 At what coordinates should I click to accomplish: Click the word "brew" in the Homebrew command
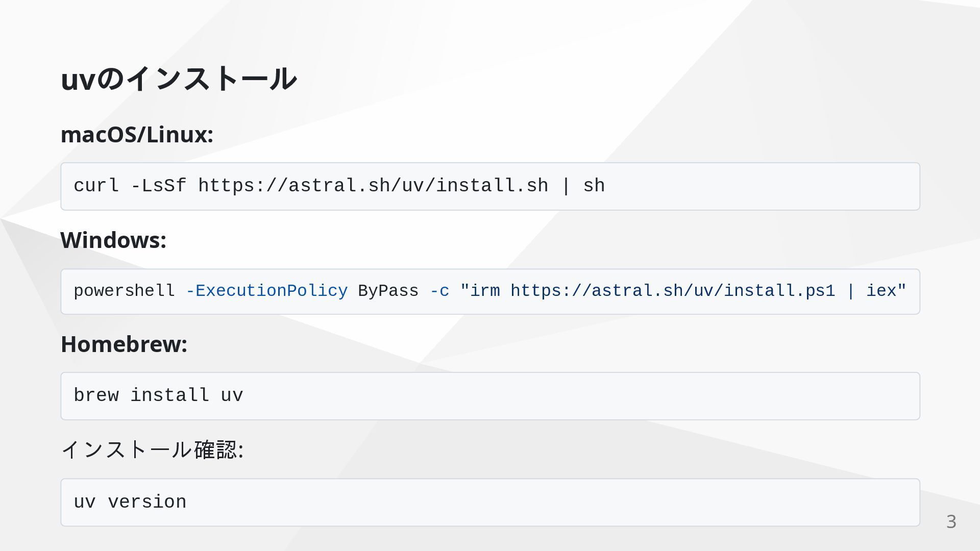[x=96, y=396]
